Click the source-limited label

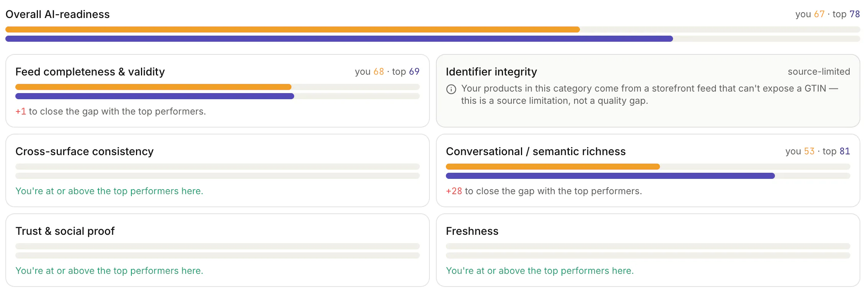coord(819,72)
